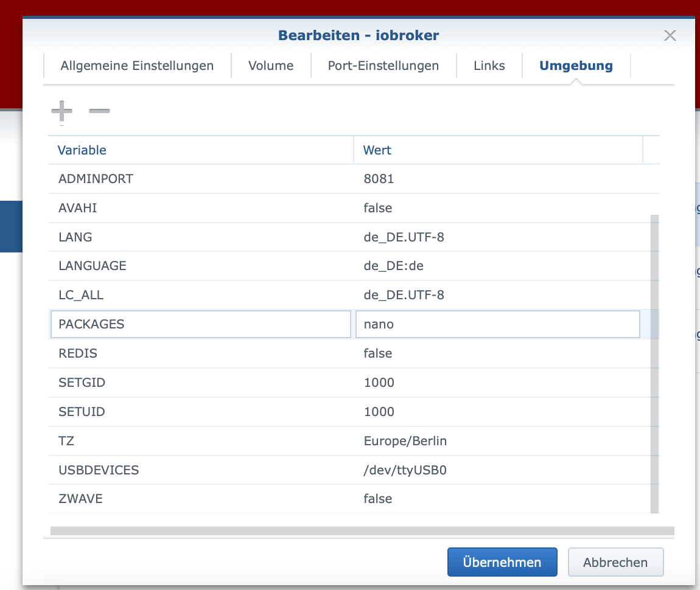
Task: Sort by the Variable column header
Action: [201, 150]
